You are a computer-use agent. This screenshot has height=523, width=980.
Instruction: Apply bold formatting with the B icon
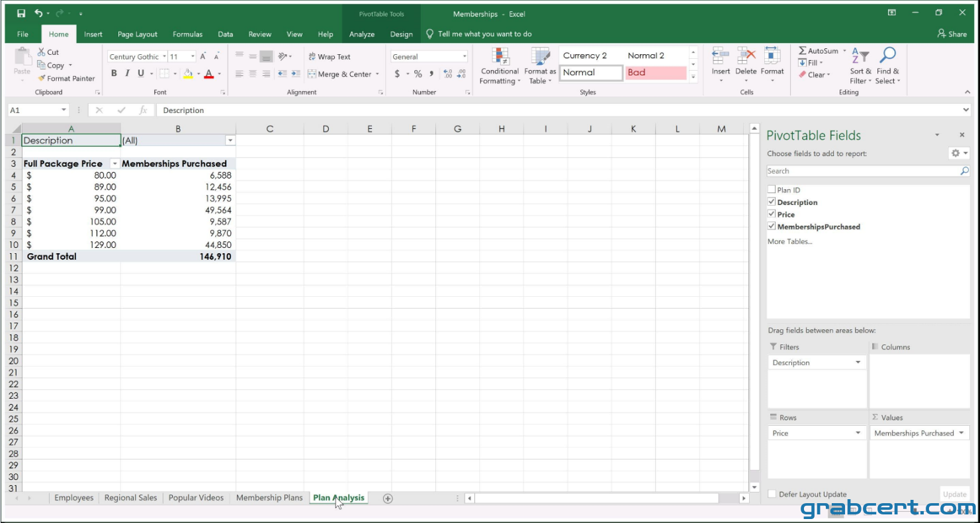coord(114,73)
